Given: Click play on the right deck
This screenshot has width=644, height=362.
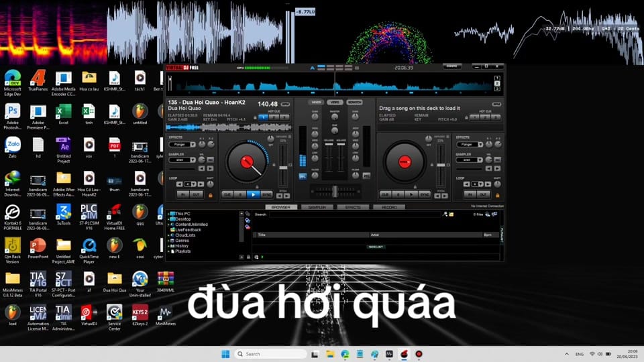Looking at the screenshot, I should [x=411, y=194].
